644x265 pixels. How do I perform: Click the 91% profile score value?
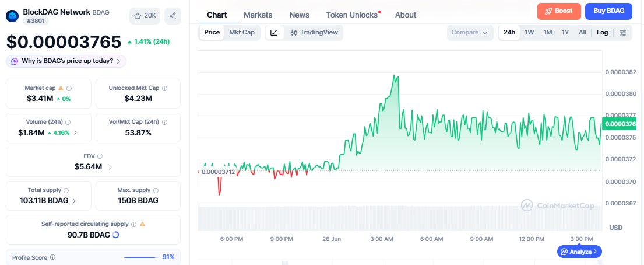168,257
